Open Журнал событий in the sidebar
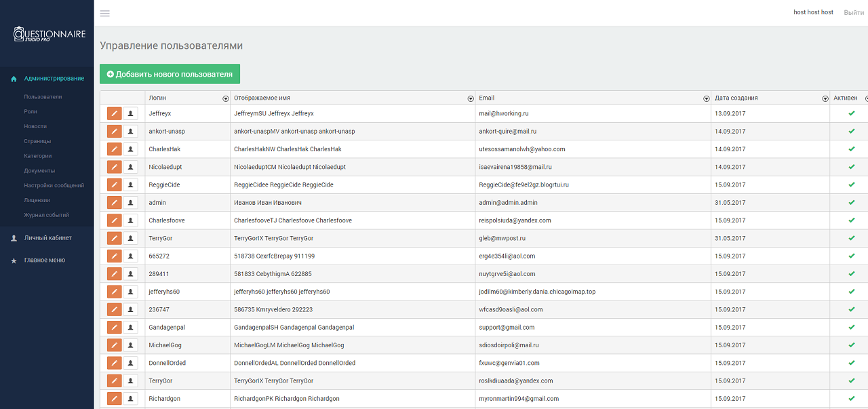Screen dimensions: 868x409 click(x=46, y=215)
